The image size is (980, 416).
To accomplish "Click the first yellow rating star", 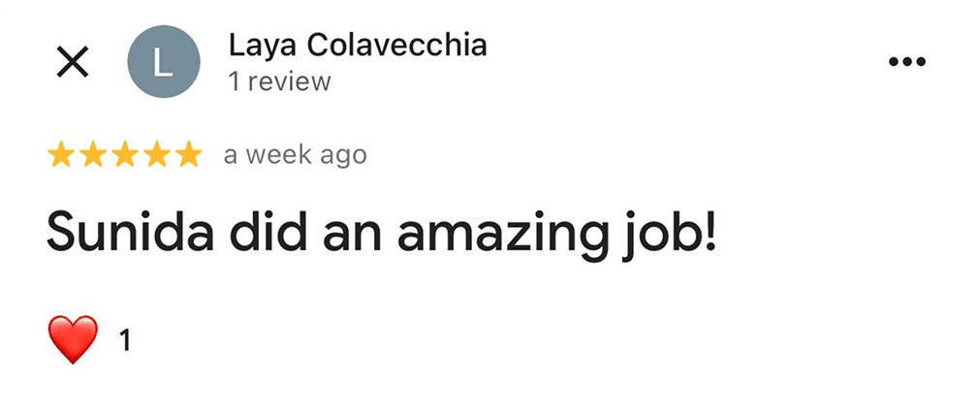I will (x=61, y=154).
